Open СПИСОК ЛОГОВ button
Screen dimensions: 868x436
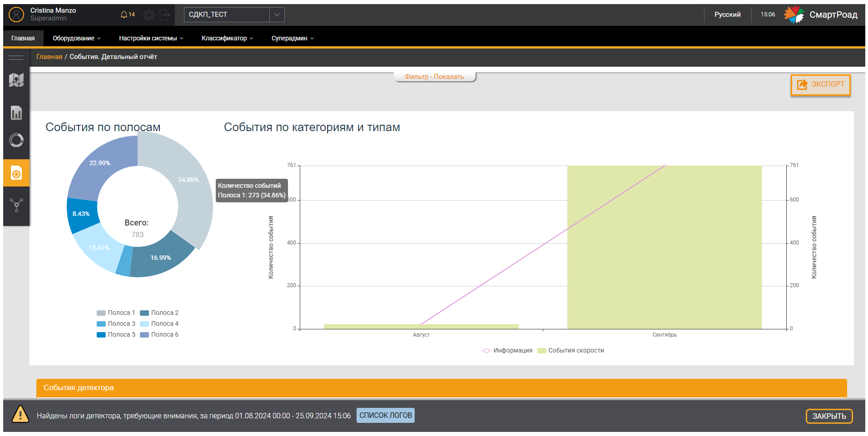pyautogui.click(x=386, y=416)
